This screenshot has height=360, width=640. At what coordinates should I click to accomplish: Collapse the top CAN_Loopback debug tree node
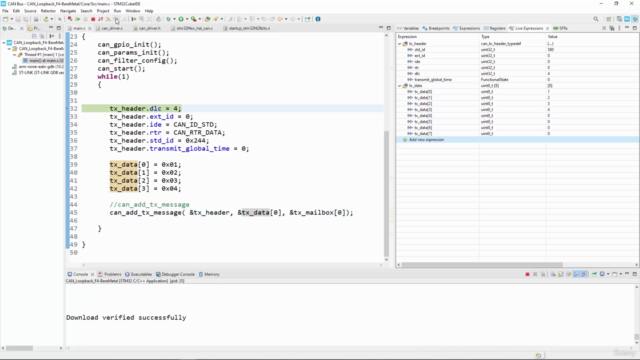[x=4, y=42]
